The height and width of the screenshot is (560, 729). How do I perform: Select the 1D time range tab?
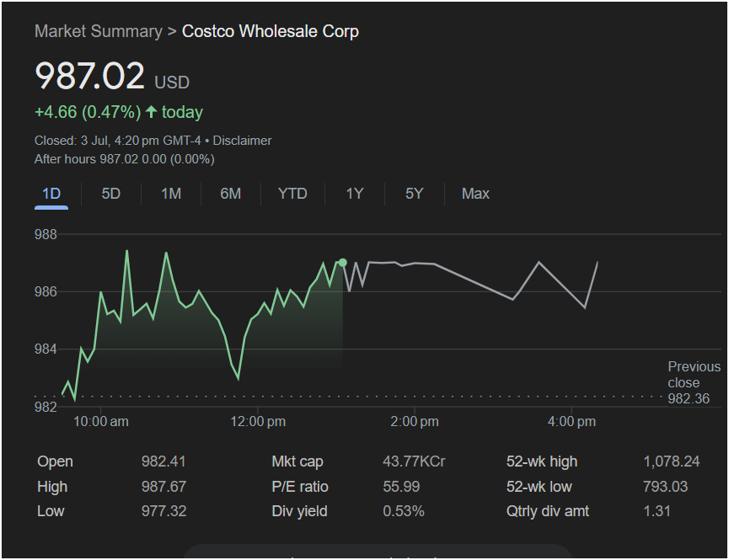coord(51,194)
